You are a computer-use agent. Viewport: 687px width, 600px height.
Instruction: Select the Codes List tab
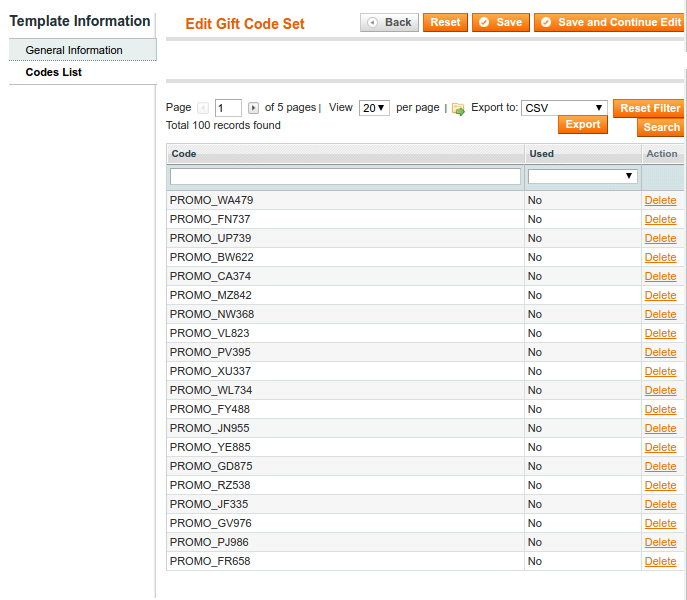pyautogui.click(x=54, y=72)
